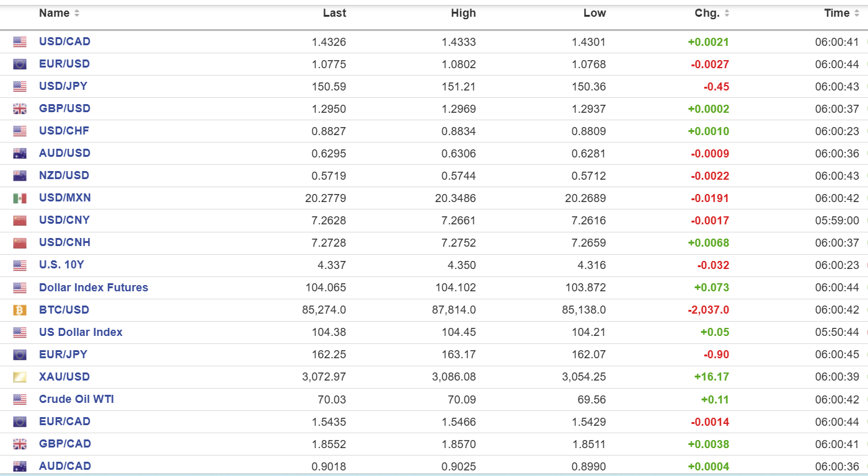
Task: Click the High column header
Action: [463, 13]
